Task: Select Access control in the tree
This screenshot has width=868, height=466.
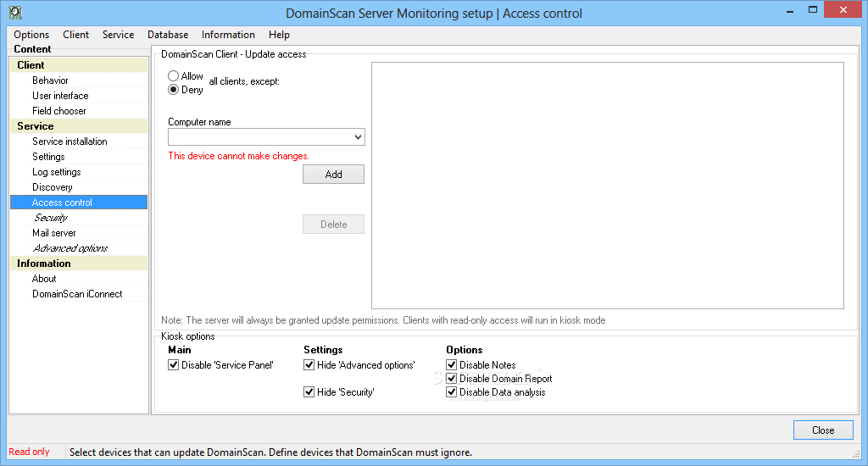Action: tap(79, 202)
